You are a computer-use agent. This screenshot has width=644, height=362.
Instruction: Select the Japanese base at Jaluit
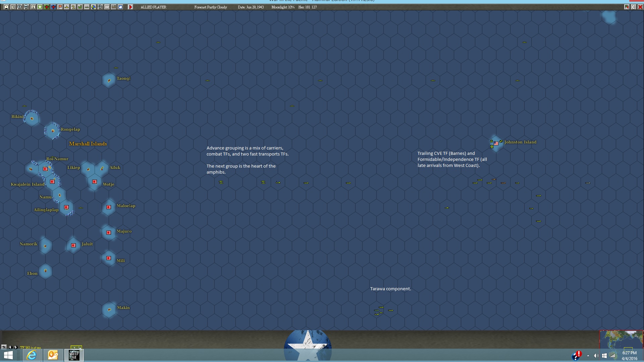coord(73,245)
